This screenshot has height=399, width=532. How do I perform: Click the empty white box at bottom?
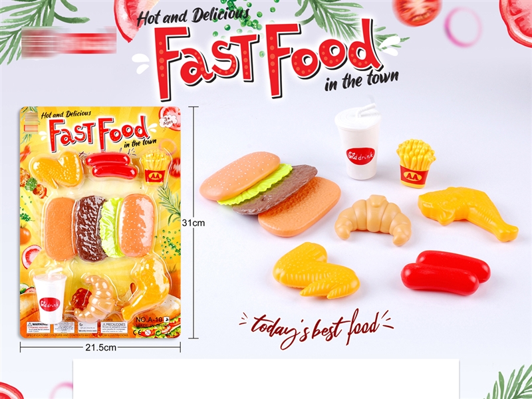266,379
